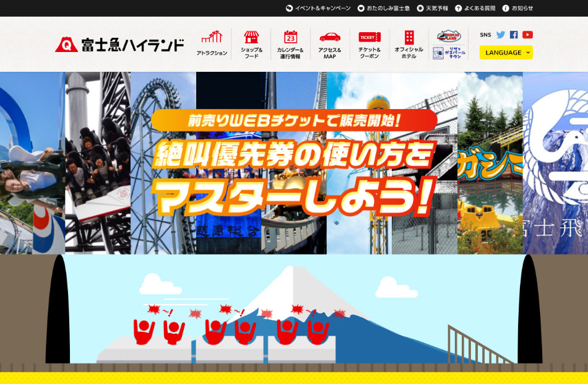Image resolution: width=588 pixels, height=384 pixels.
Task: Check the 天気予報 weather forecast link
Action: pyautogui.click(x=433, y=8)
